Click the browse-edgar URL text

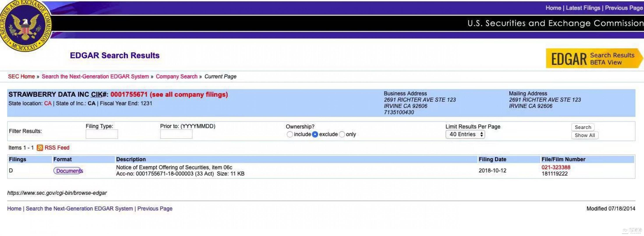tap(57, 193)
